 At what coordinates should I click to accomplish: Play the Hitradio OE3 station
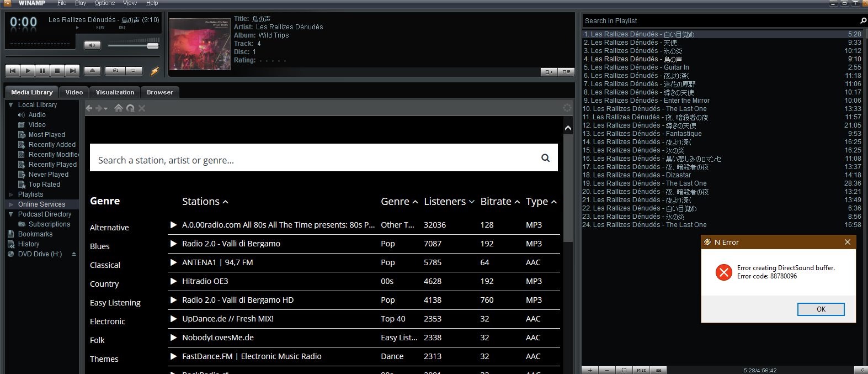(x=173, y=281)
